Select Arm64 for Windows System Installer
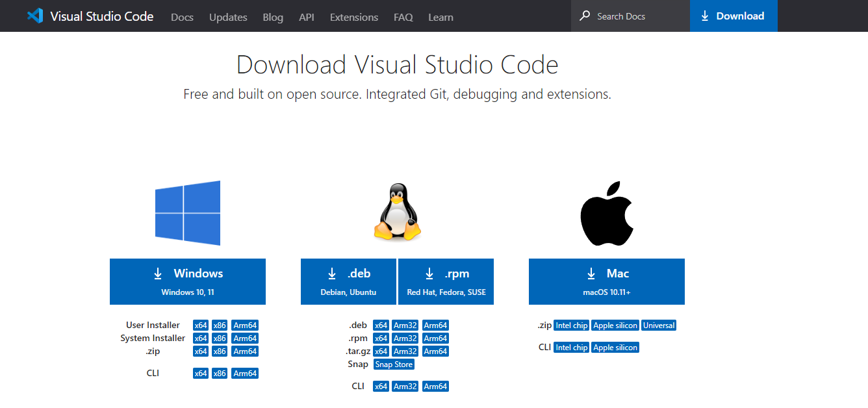This screenshot has width=868, height=408. tap(245, 338)
